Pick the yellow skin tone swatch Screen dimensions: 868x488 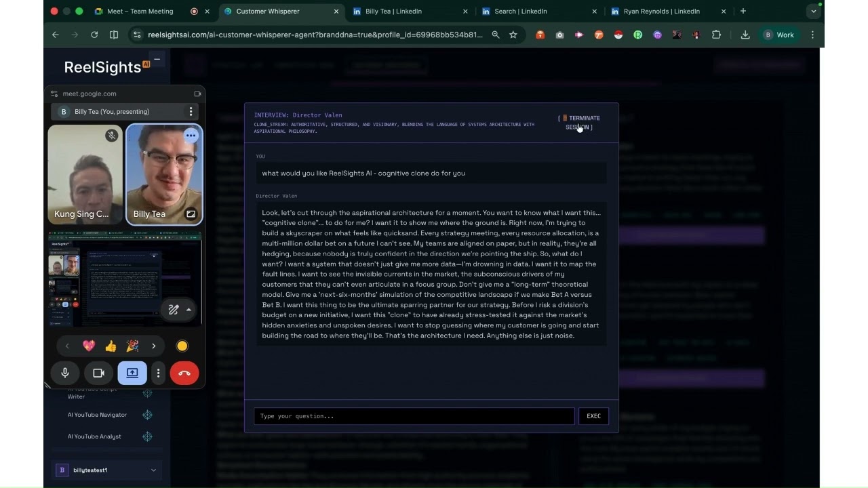point(182,346)
